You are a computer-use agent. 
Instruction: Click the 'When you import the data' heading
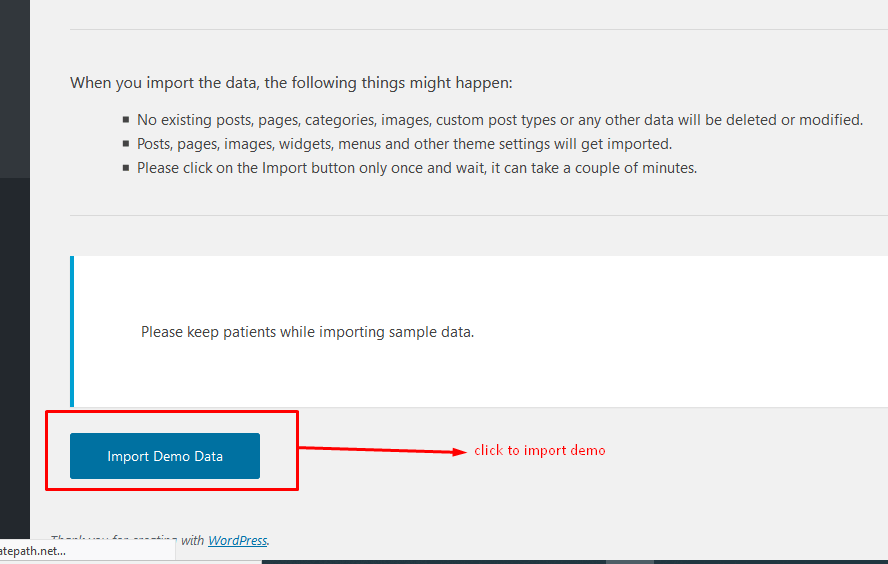pyautogui.click(x=291, y=83)
